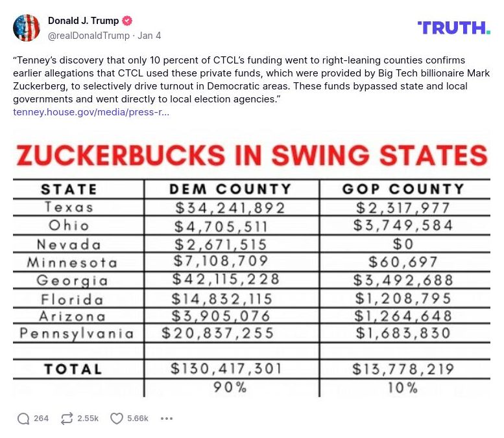Viewport: 504px width, 438px height.
Task: Click the @realDonaldTrump handle
Action: [x=89, y=36]
